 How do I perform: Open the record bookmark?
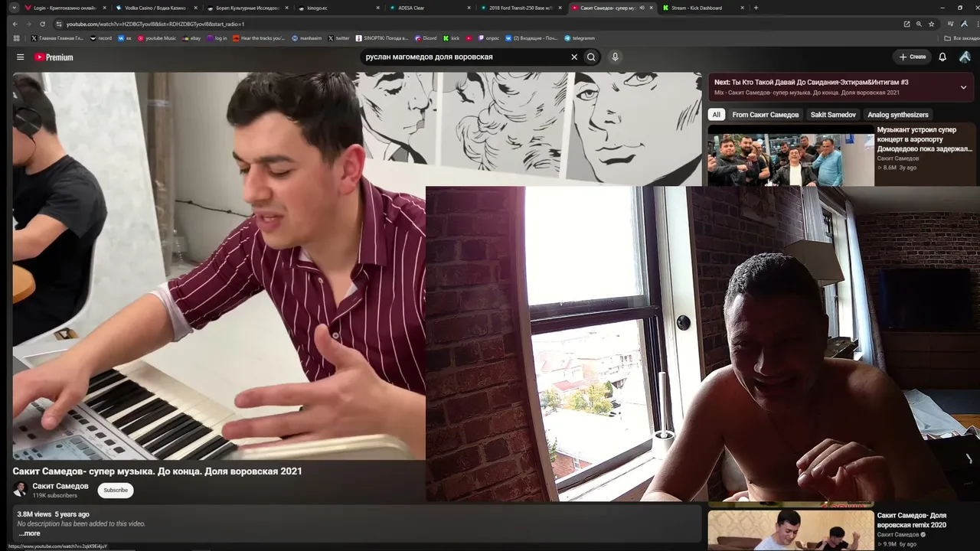(x=101, y=37)
